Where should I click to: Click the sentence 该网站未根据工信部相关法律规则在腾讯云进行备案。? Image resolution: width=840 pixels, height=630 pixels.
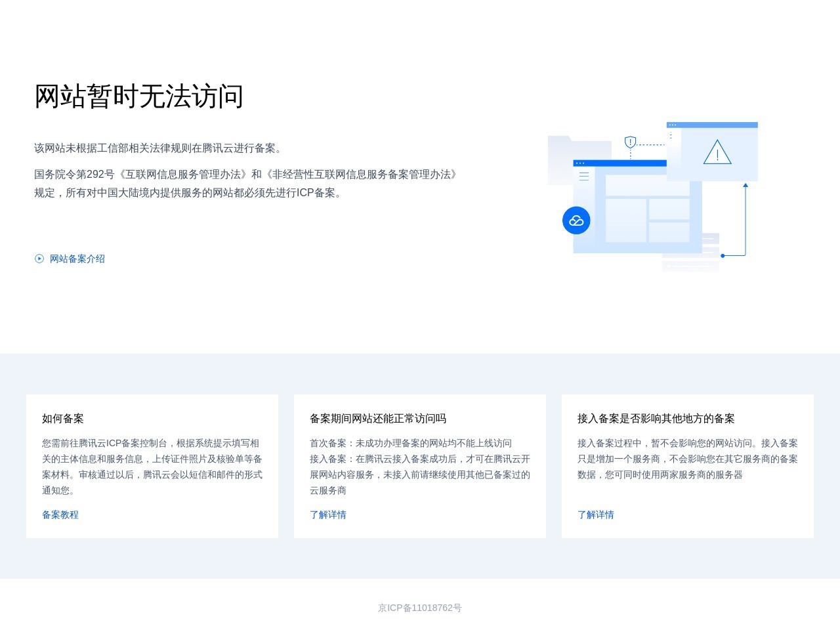(160, 148)
